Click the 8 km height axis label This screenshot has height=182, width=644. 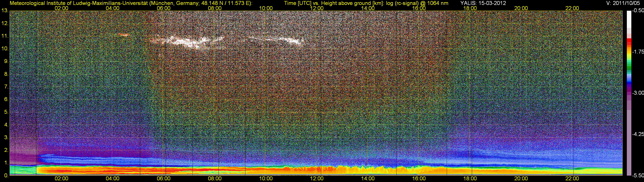click(6, 74)
